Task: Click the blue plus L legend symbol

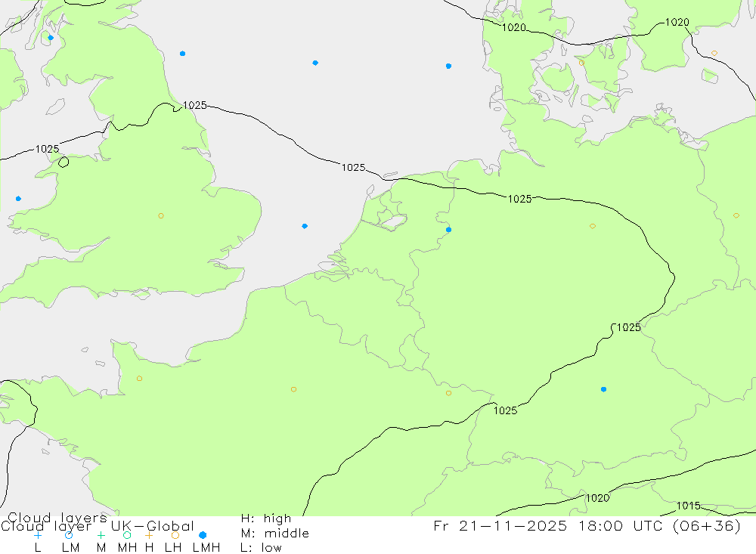Action: point(38,535)
